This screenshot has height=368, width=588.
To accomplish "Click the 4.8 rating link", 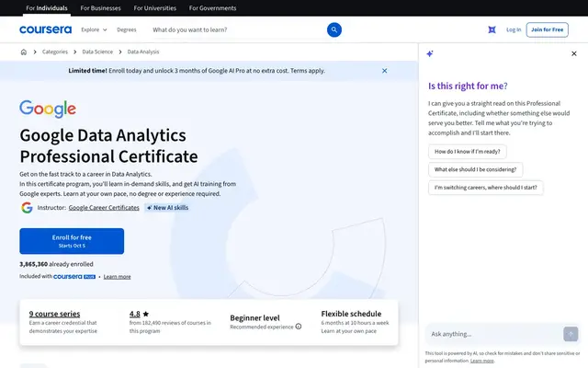I will (x=135, y=314).
